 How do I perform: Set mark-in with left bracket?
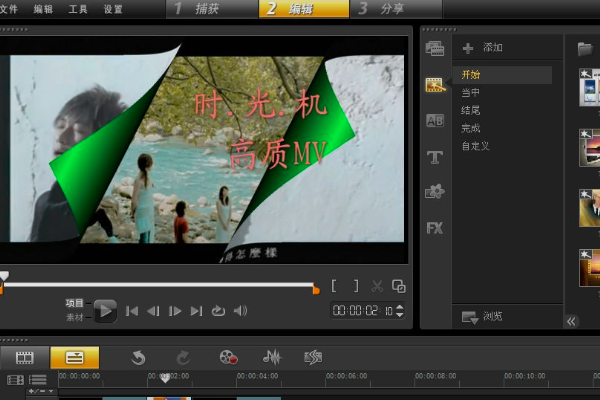pos(334,286)
